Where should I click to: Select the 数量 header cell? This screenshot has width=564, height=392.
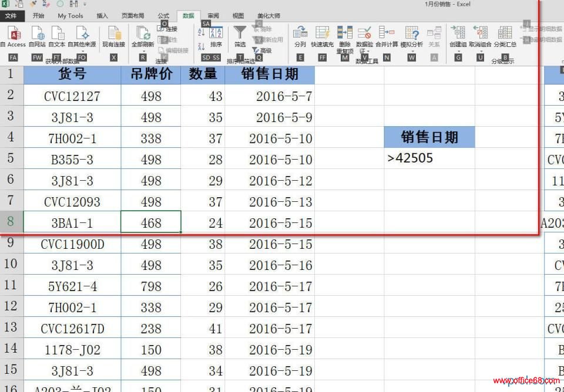point(203,75)
